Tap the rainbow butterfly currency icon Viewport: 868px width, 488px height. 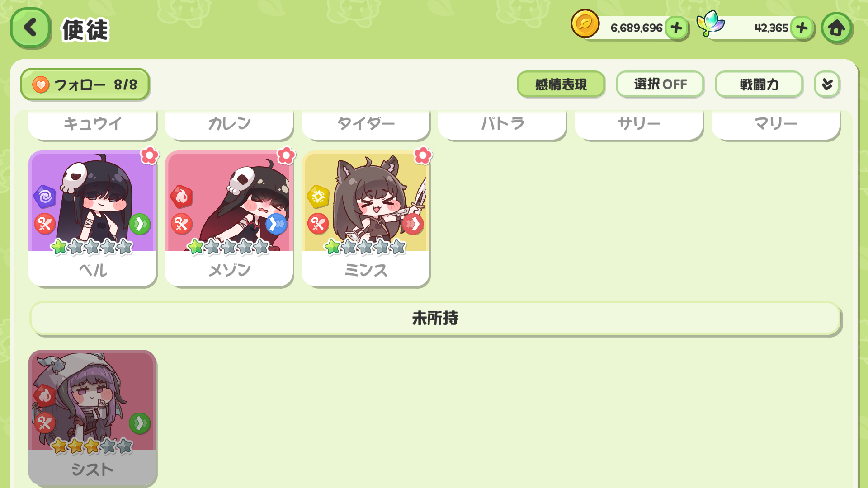point(710,23)
